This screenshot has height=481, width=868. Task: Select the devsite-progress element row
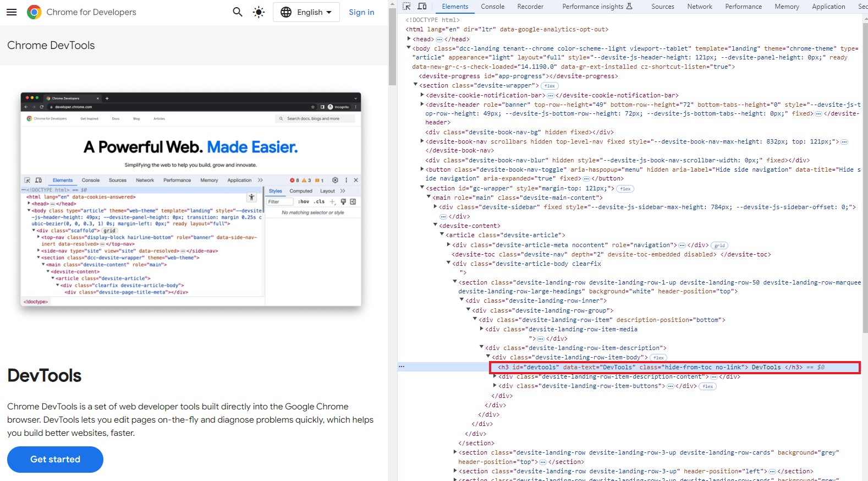[518, 76]
